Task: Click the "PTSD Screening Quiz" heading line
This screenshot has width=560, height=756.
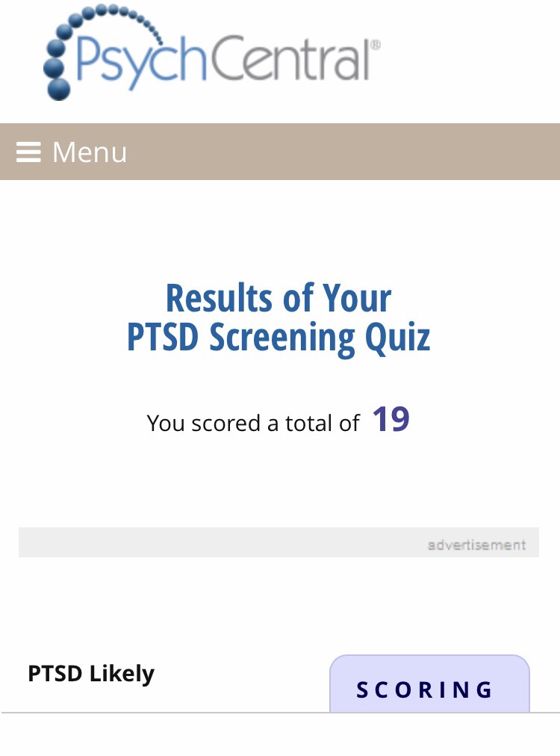Action: (x=279, y=337)
